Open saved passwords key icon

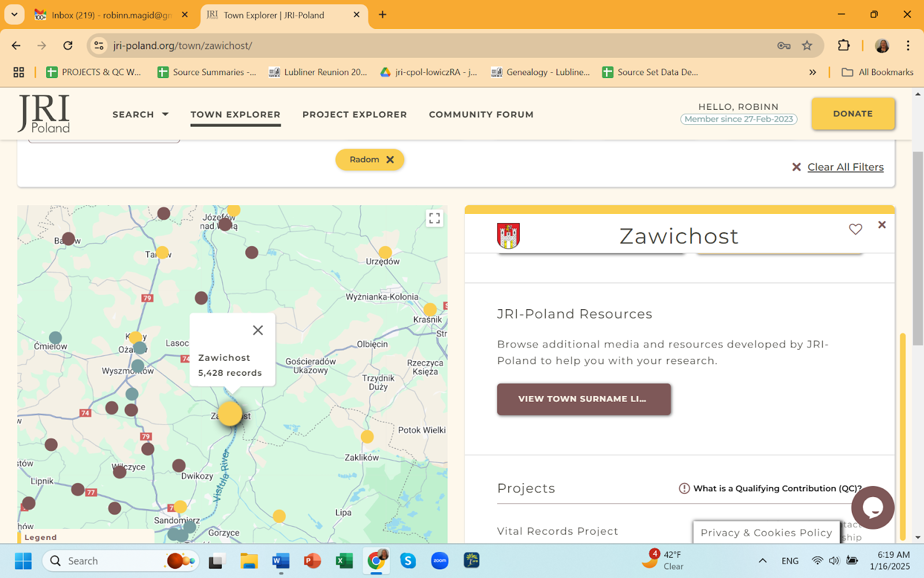pos(784,46)
